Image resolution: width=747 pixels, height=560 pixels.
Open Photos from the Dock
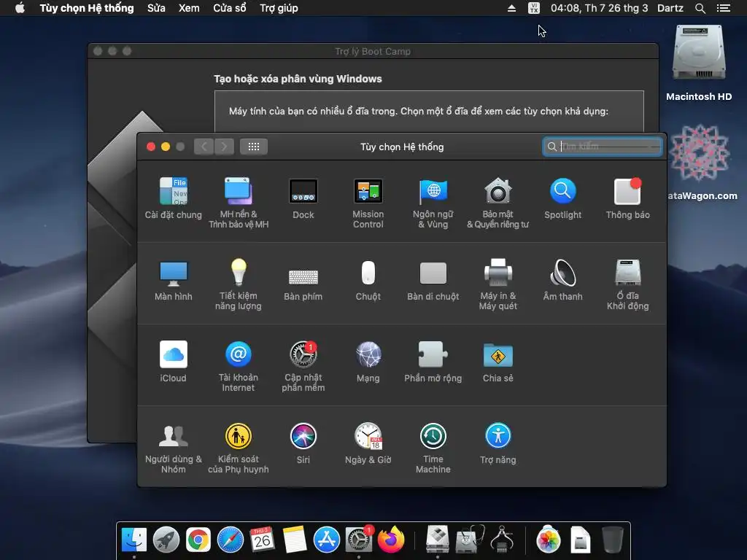(x=549, y=540)
